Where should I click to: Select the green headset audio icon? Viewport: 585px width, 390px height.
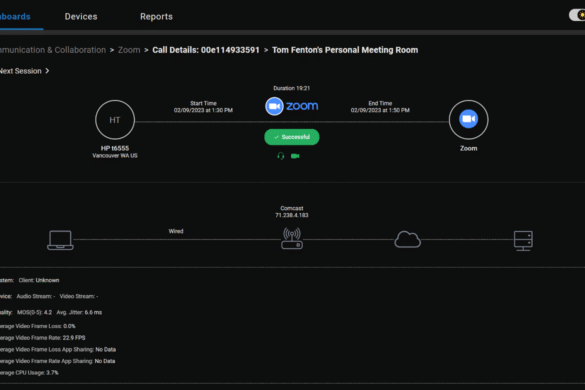coord(281,156)
